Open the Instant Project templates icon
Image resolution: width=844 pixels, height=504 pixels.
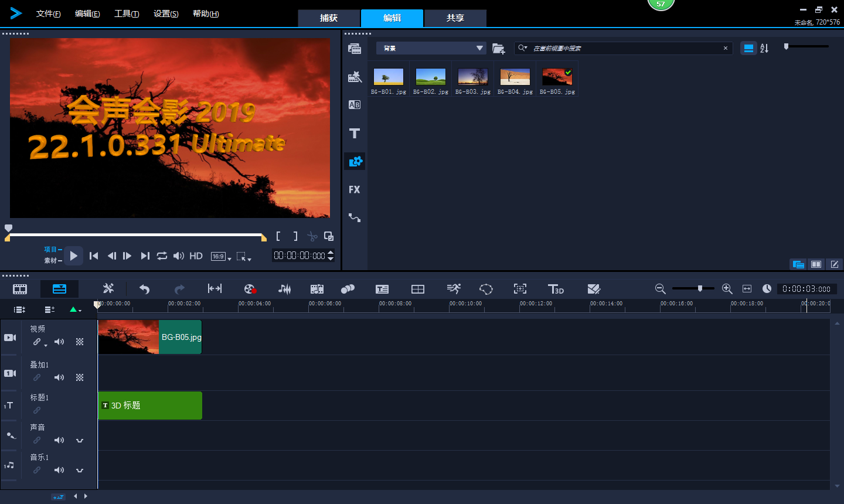coord(355,77)
